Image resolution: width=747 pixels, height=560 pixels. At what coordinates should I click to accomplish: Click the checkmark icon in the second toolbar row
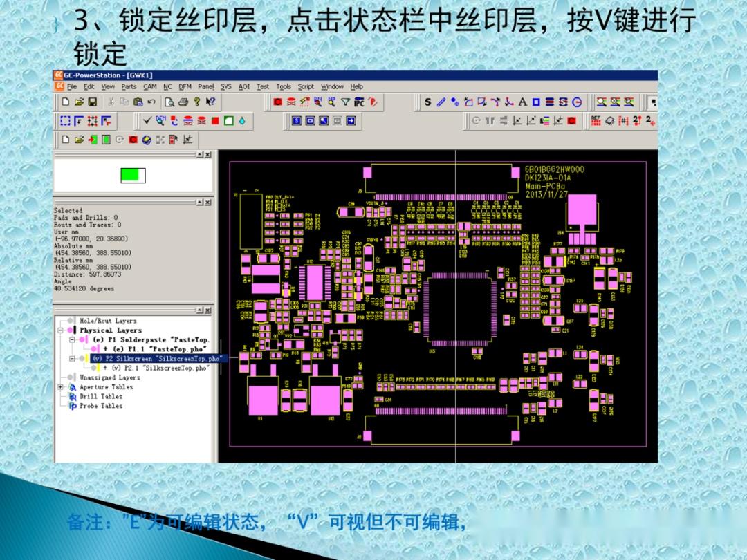click(x=147, y=120)
